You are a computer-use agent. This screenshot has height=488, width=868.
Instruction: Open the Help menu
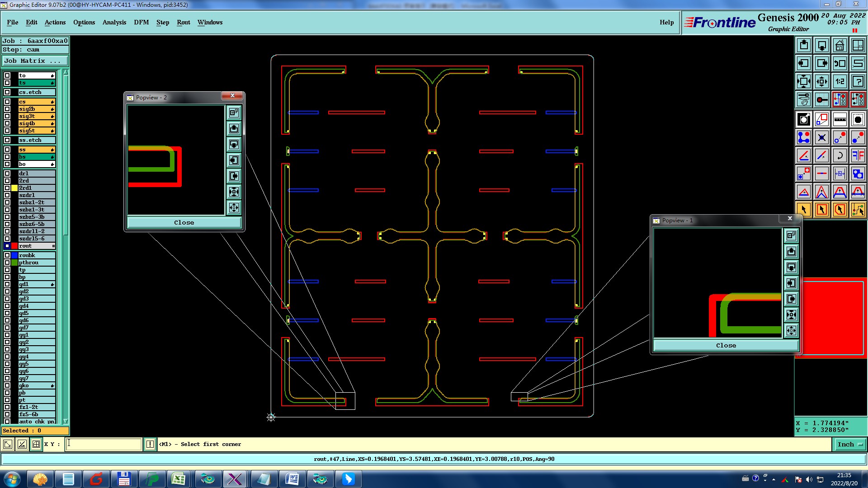(666, 22)
